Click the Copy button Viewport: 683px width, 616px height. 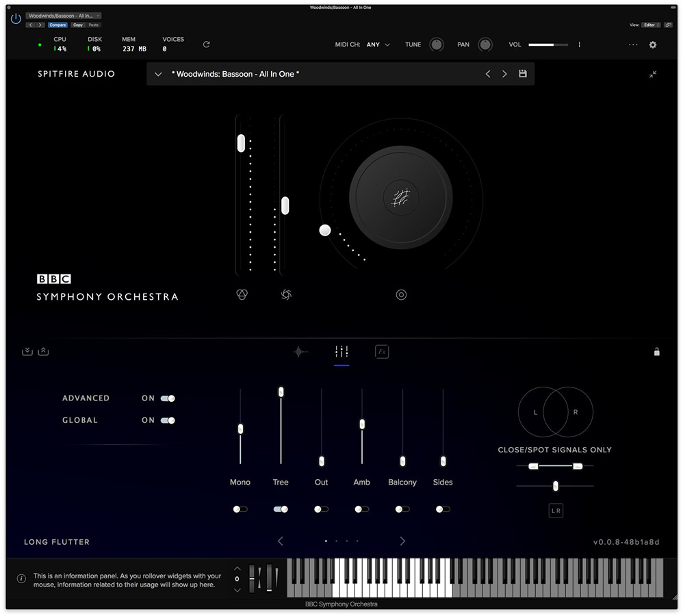(78, 25)
